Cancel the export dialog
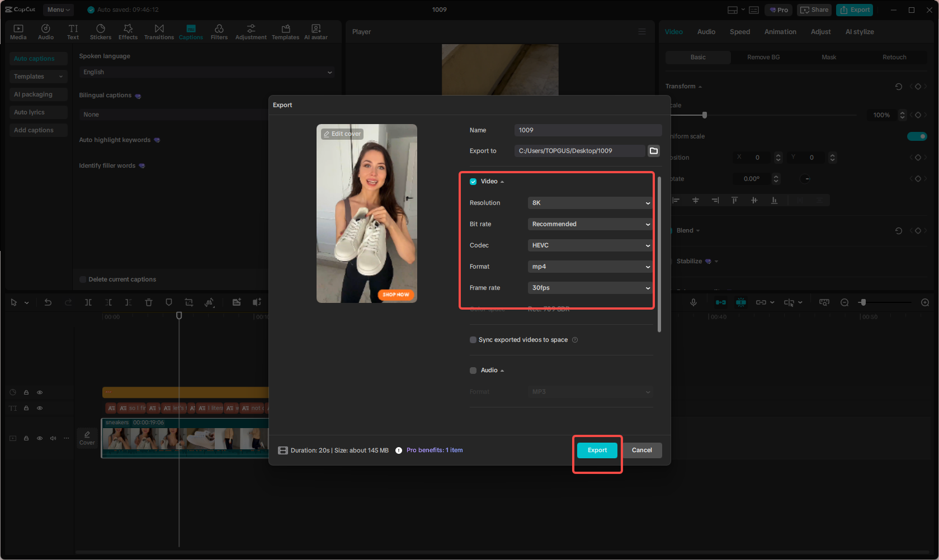 coord(641,450)
